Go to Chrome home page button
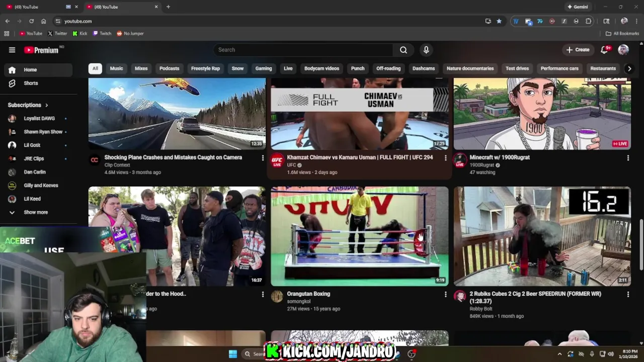The height and width of the screenshot is (362, 644). [x=43, y=21]
